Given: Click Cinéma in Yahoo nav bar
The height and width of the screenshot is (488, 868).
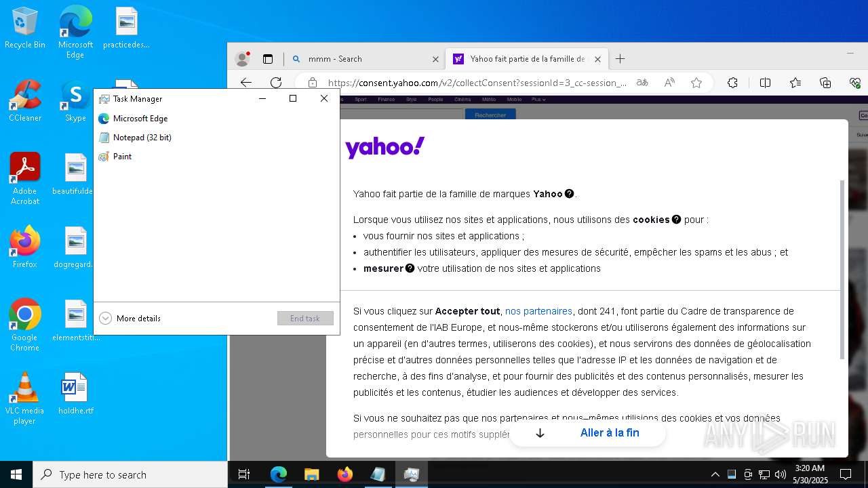Looking at the screenshot, I should 462,100.
